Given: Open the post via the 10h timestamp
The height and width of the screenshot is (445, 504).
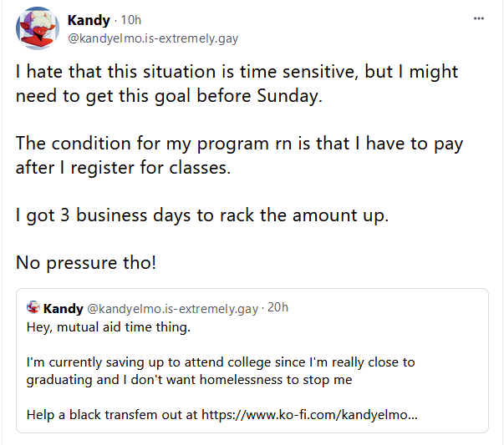Looking at the screenshot, I should click(131, 20).
